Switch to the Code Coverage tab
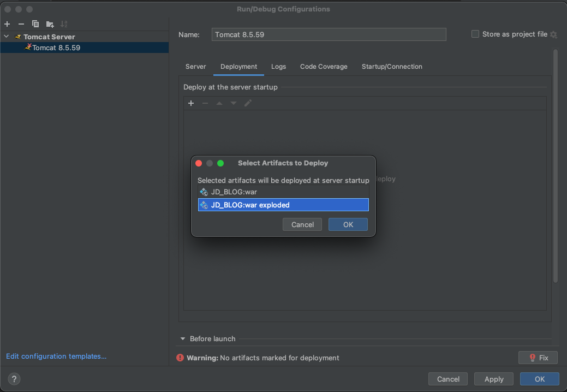The width and height of the screenshot is (567, 392). (x=324, y=67)
